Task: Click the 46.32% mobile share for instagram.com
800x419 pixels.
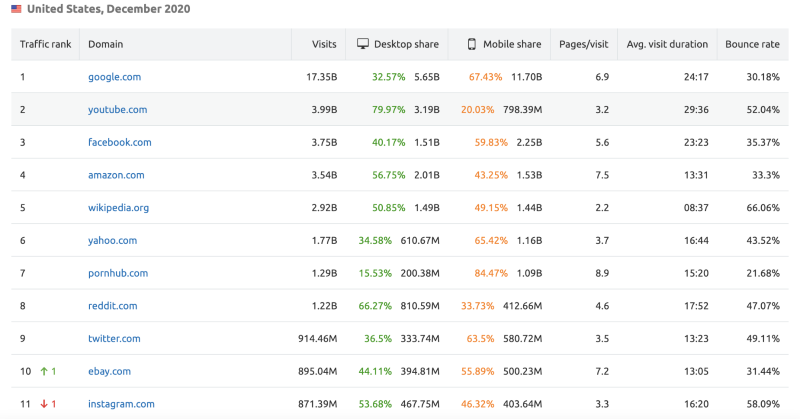Action: (478, 404)
